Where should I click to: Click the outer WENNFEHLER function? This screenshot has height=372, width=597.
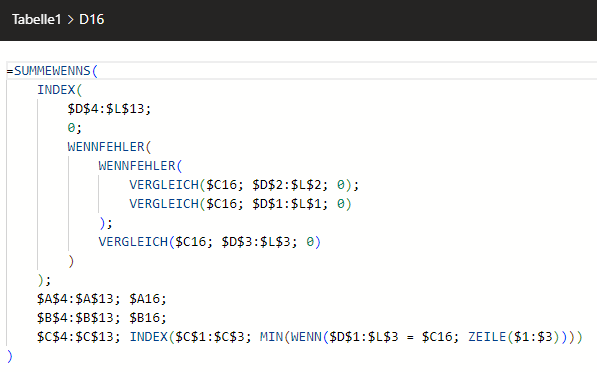click(x=106, y=147)
